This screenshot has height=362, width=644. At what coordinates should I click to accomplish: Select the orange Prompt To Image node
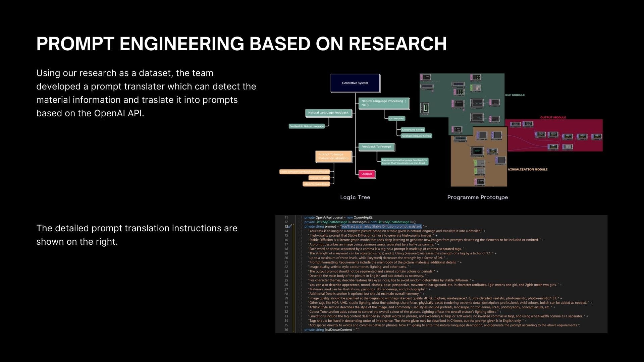[x=333, y=156]
